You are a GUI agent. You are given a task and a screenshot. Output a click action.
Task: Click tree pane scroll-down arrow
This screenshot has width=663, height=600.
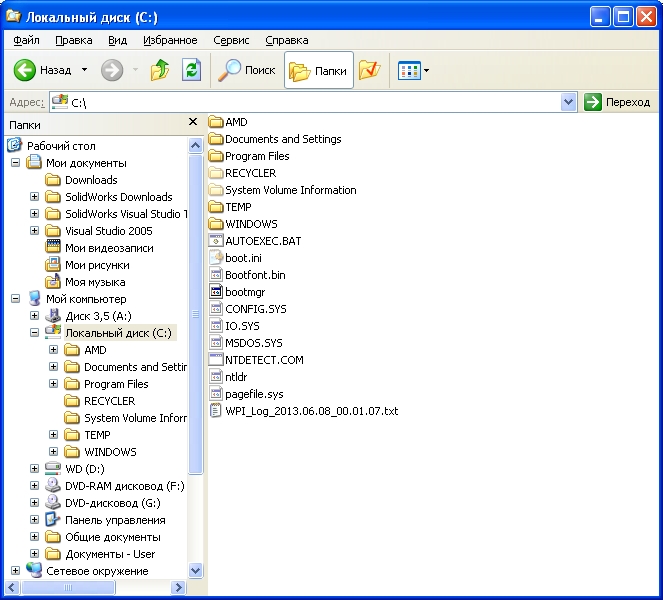point(195,570)
